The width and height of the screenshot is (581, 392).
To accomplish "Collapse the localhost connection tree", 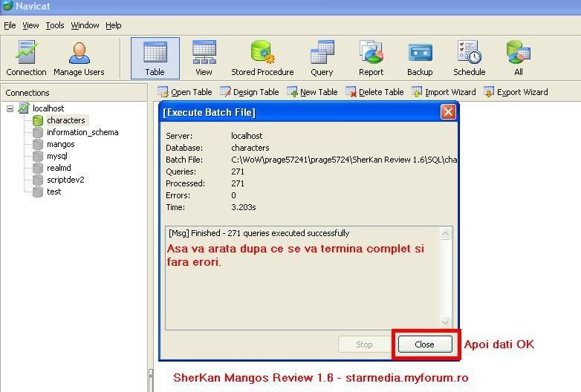I will (x=10, y=108).
